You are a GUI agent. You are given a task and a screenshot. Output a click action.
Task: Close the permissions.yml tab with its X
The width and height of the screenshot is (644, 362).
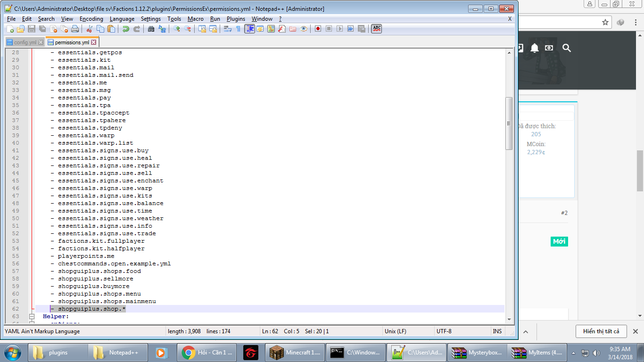pos(94,42)
